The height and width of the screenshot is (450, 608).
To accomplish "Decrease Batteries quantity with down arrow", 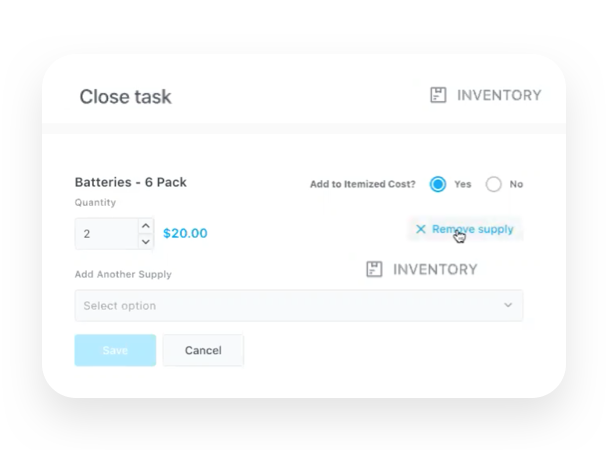I will (146, 241).
